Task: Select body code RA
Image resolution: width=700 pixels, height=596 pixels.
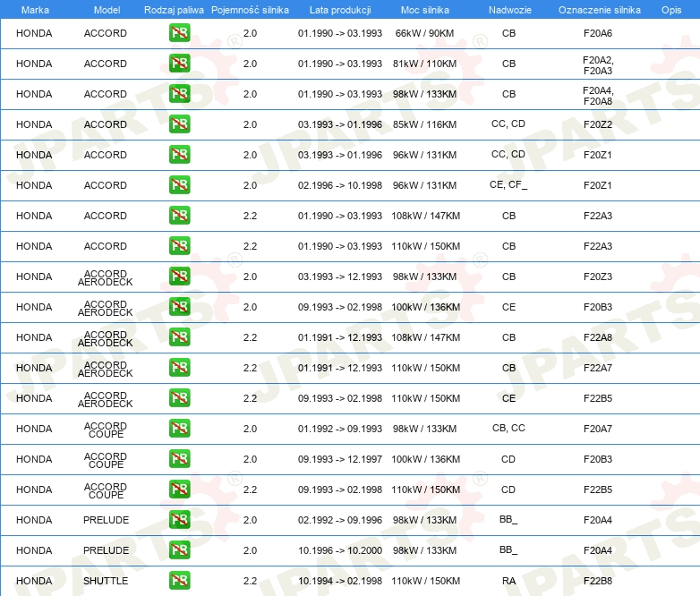Action: tap(509, 581)
